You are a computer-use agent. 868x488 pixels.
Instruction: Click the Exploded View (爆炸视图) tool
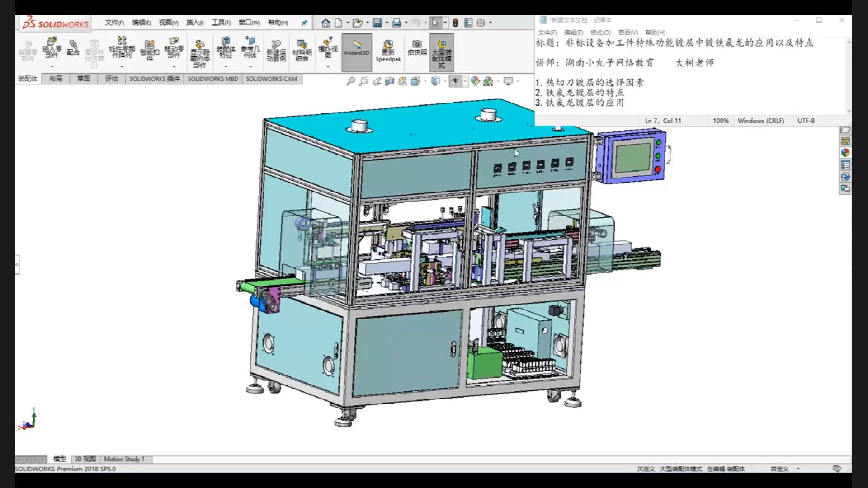click(x=328, y=48)
